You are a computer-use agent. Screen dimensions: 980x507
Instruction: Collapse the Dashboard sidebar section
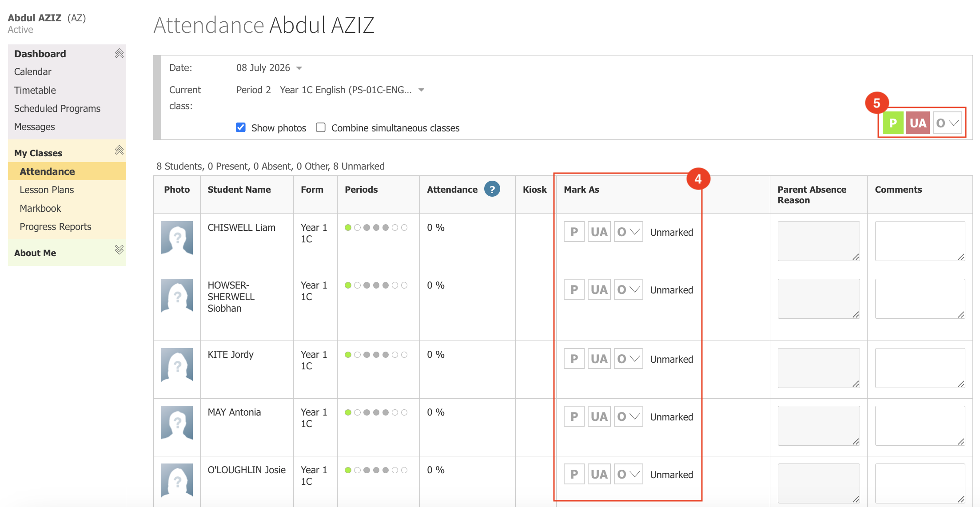click(119, 54)
